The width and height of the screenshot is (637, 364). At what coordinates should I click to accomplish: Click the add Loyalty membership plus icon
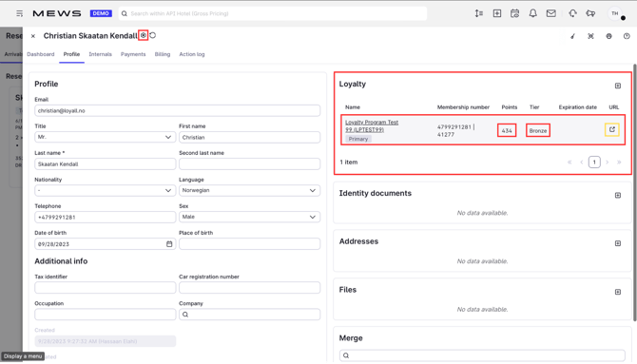[617, 86]
